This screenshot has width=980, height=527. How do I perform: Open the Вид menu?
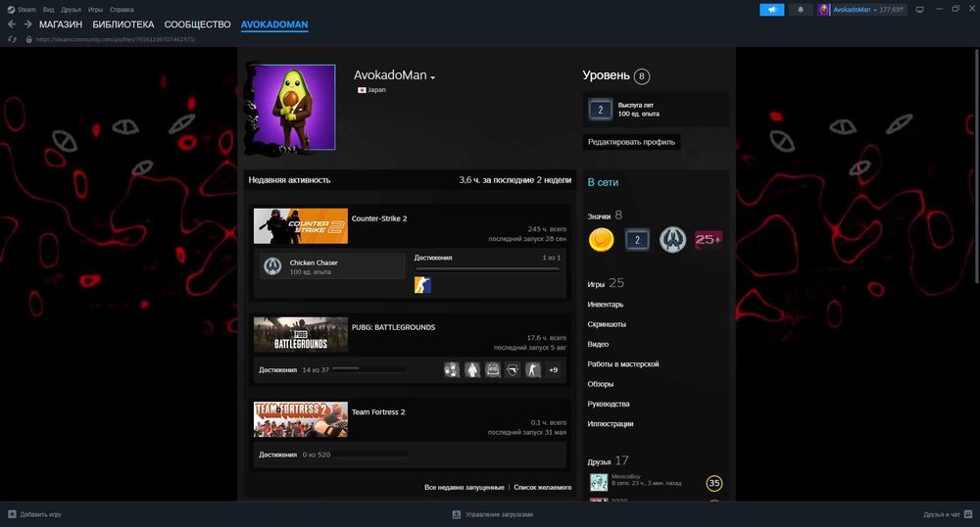tap(48, 10)
